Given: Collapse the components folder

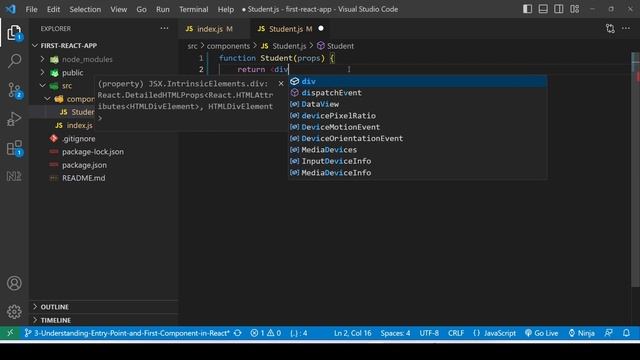Looking at the screenshot, I should [x=47, y=99].
